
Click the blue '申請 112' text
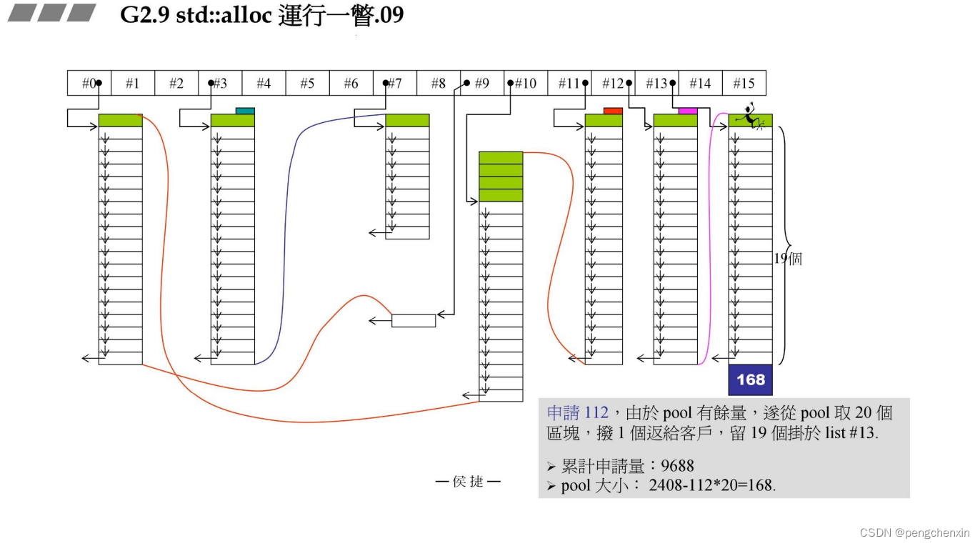click(577, 412)
